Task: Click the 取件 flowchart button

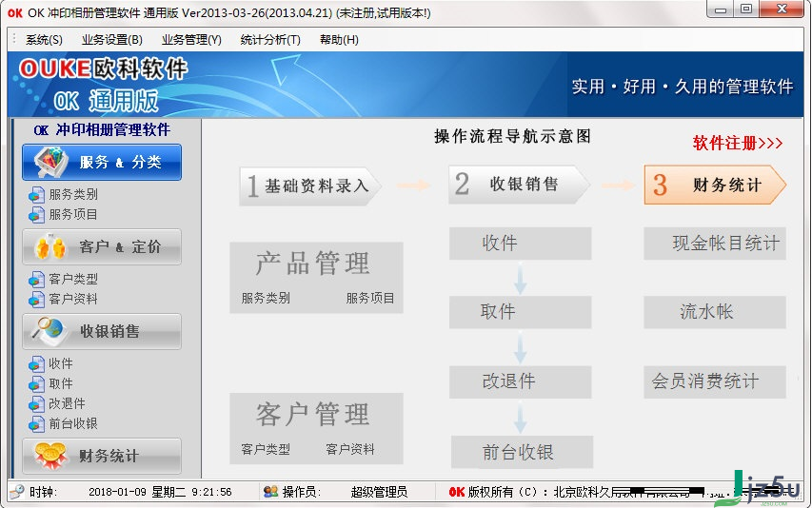Action: [520, 312]
